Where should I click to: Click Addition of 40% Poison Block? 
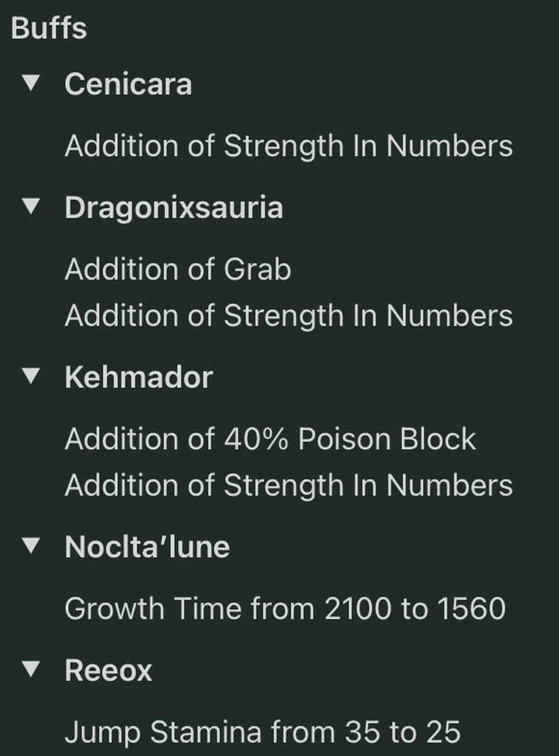pyautogui.click(x=270, y=439)
